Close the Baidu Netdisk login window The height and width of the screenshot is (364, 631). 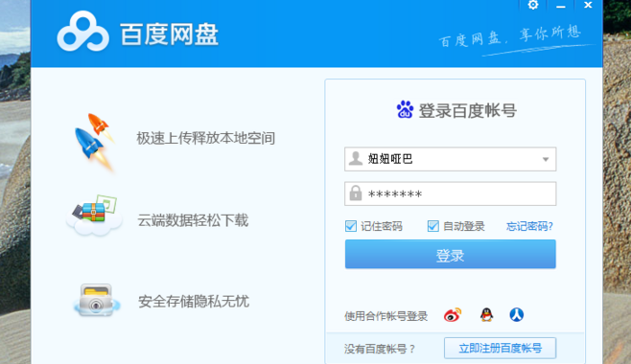(588, 5)
